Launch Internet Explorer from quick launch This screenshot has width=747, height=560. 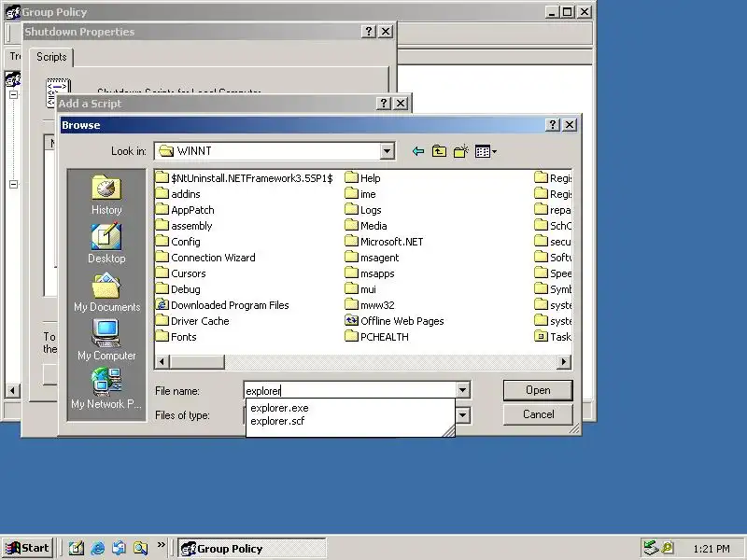(x=98, y=548)
